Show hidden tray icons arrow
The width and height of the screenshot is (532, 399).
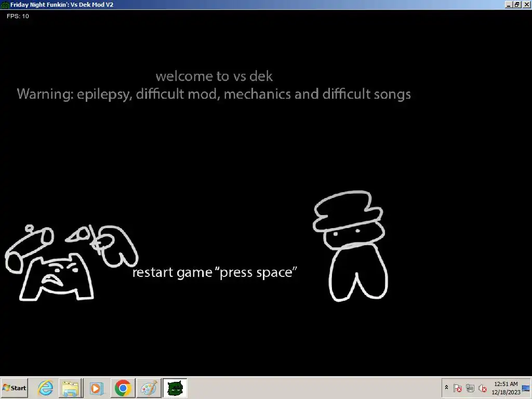(x=446, y=388)
